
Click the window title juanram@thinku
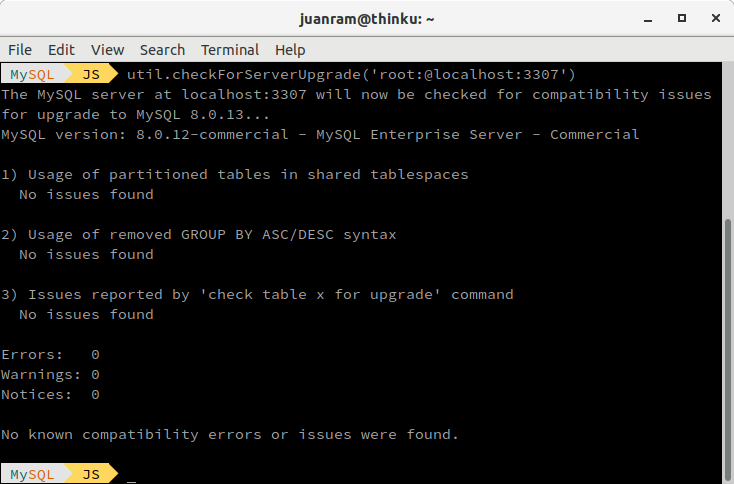pos(367,19)
